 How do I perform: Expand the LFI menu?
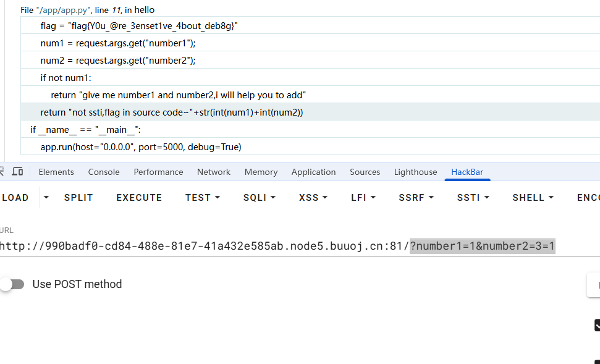point(363,198)
